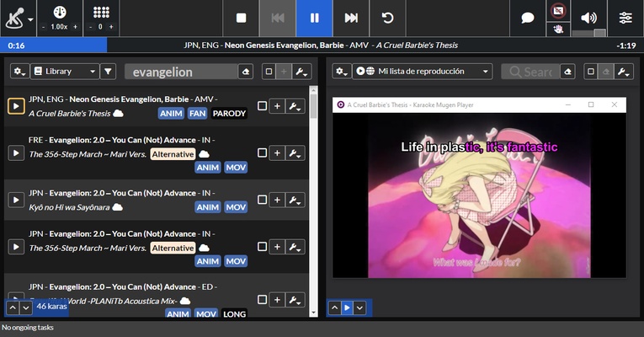Play A Cruel Barbie's Thesis now
The height and width of the screenshot is (337, 644).
point(16,106)
